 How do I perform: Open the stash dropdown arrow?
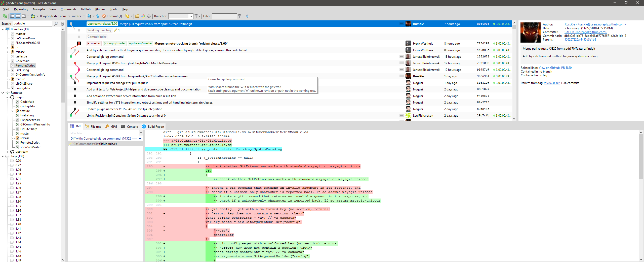pos(132,16)
